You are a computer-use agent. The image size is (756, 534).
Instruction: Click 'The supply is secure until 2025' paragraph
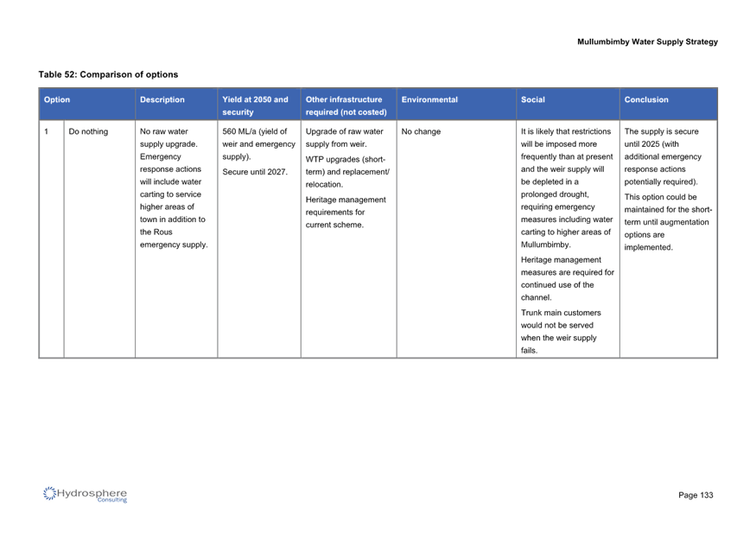pos(663,156)
